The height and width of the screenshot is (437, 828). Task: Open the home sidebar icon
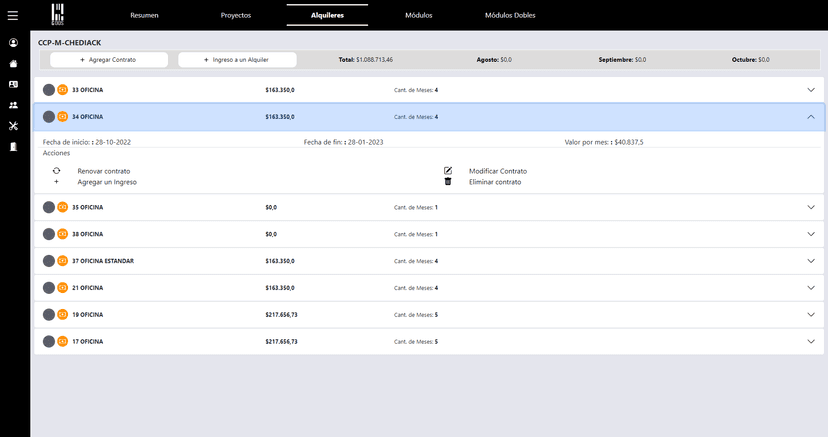pyautogui.click(x=13, y=64)
